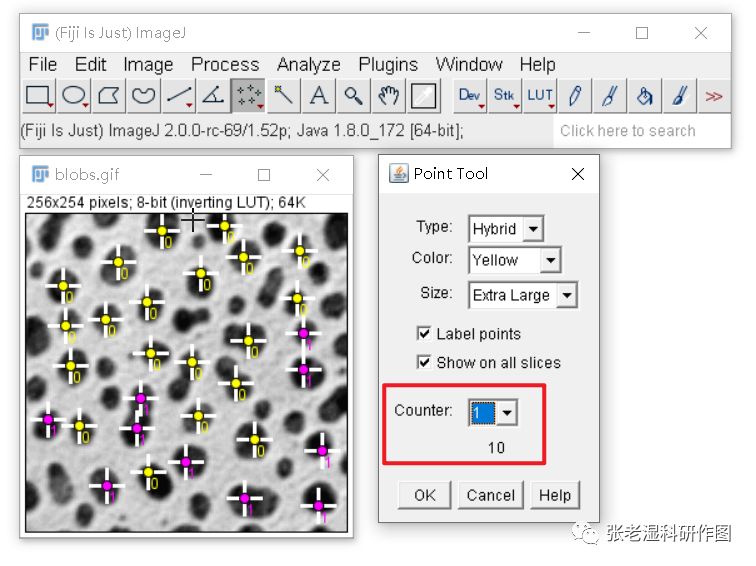Close the blobs.gif image window
The width and height of the screenshot is (756, 566).
click(323, 175)
